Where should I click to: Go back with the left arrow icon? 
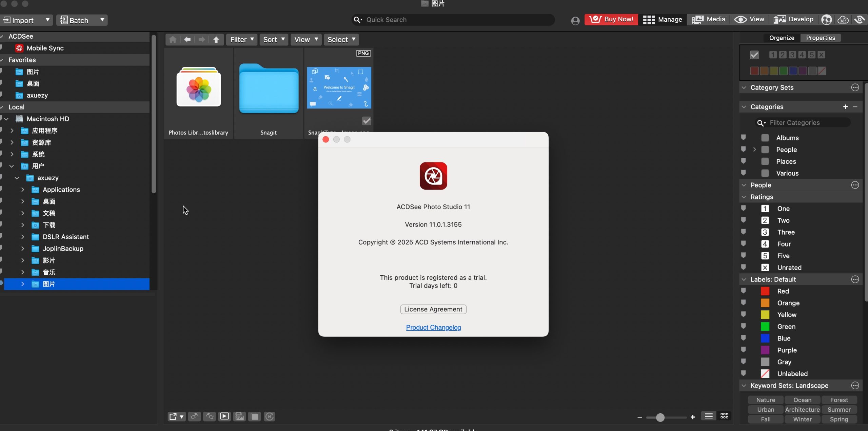click(187, 40)
